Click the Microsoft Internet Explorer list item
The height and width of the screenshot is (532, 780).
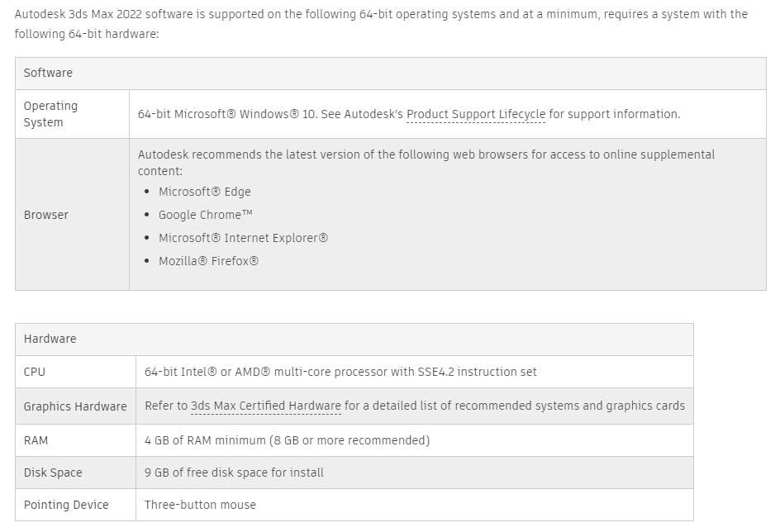[243, 238]
